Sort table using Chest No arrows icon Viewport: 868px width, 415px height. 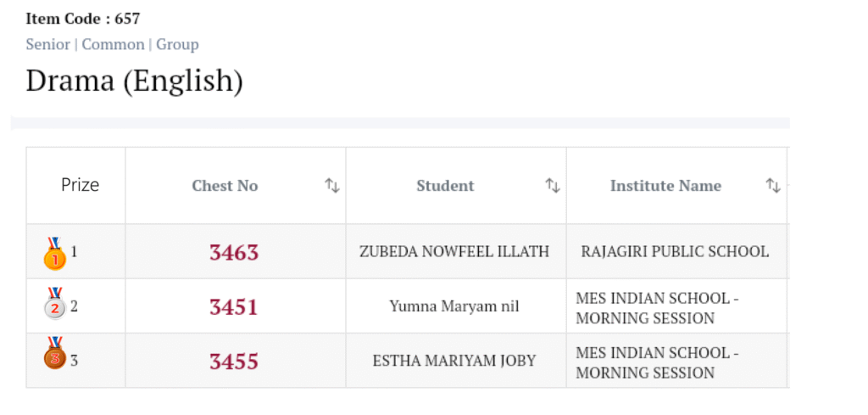click(x=331, y=185)
